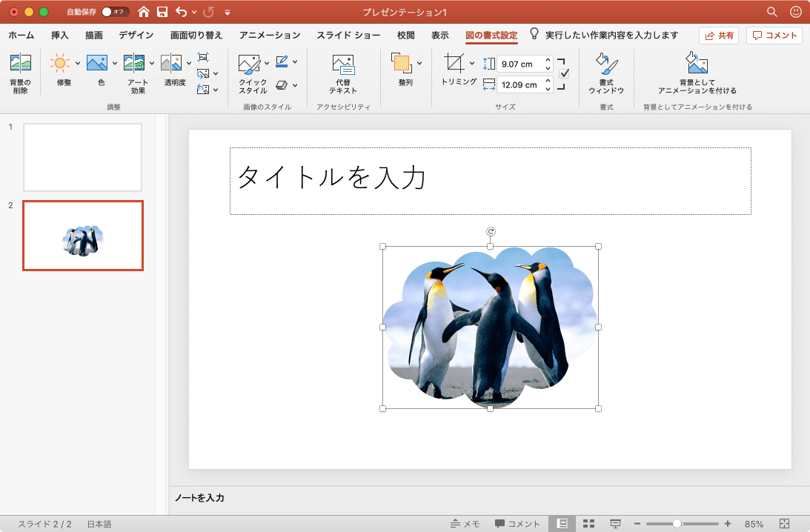Toggle the AutoSave (自動保存) switch
Image resolution: width=810 pixels, height=532 pixels.
pyautogui.click(x=115, y=12)
